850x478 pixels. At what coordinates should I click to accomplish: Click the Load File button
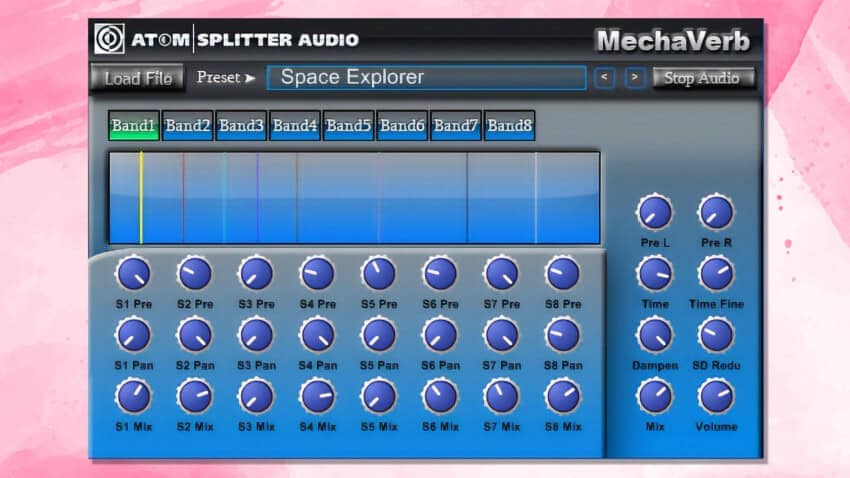click(138, 78)
